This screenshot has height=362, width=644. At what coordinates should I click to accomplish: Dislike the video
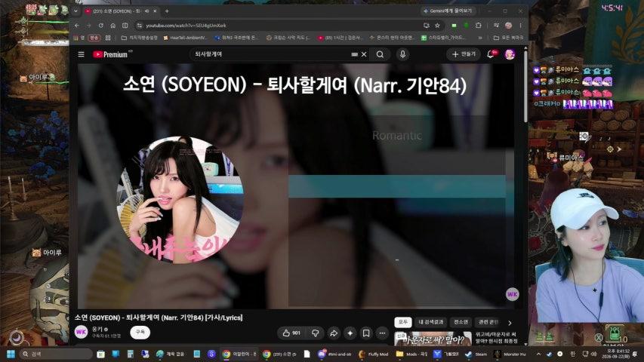click(x=316, y=333)
